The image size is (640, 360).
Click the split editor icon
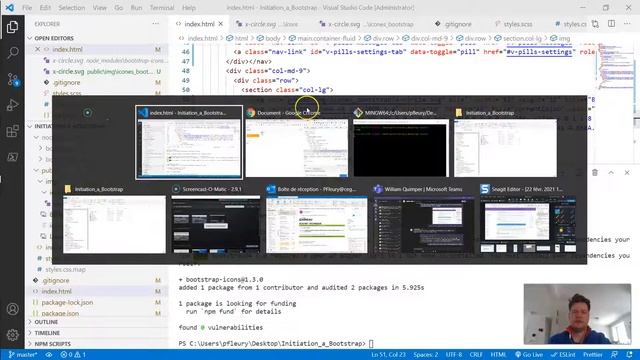pos(611,24)
